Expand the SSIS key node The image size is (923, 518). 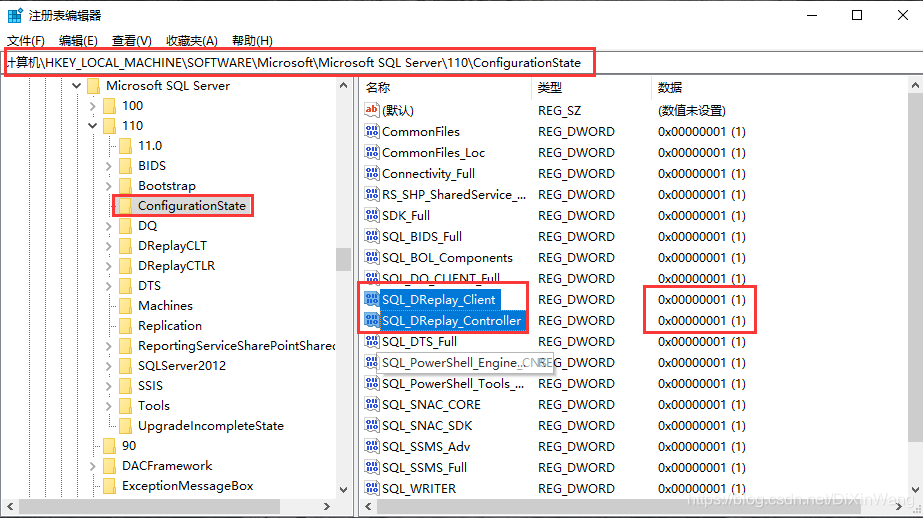tap(108, 386)
